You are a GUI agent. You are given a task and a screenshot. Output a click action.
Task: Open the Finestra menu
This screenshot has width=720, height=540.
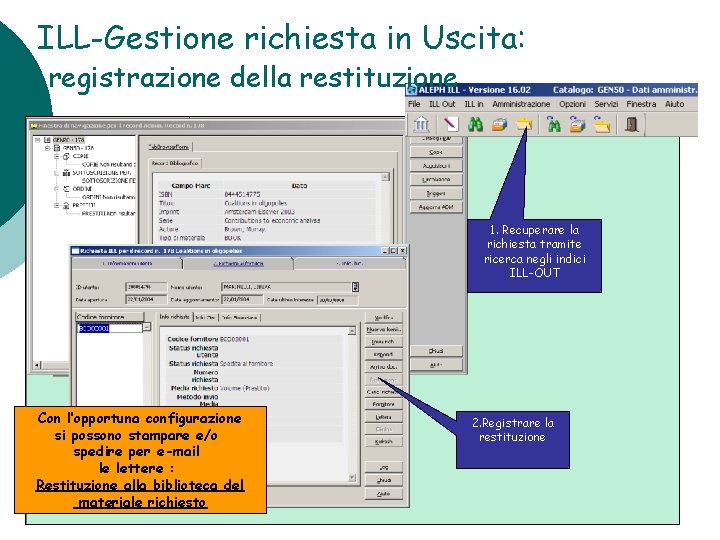pyautogui.click(x=641, y=104)
